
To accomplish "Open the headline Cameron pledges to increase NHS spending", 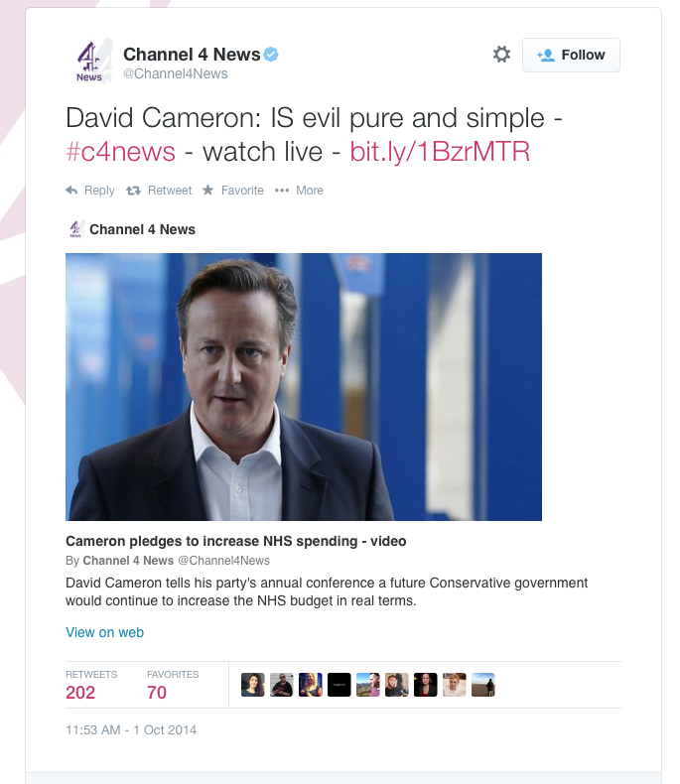I will coord(235,541).
